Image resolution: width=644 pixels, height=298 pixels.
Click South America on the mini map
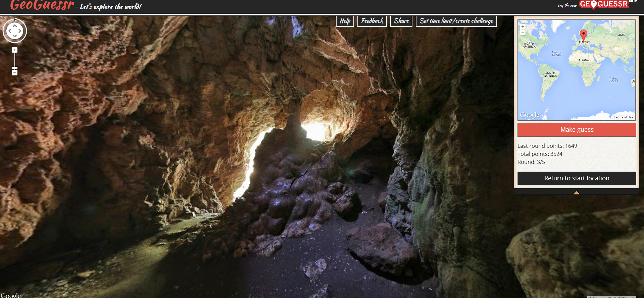coord(550,74)
